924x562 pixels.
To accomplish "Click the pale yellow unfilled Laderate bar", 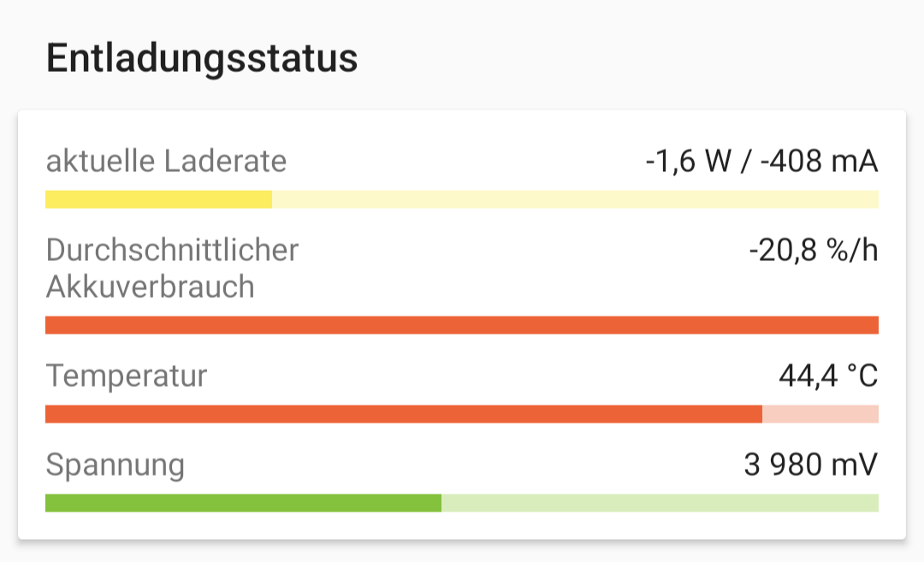I will coord(575,199).
